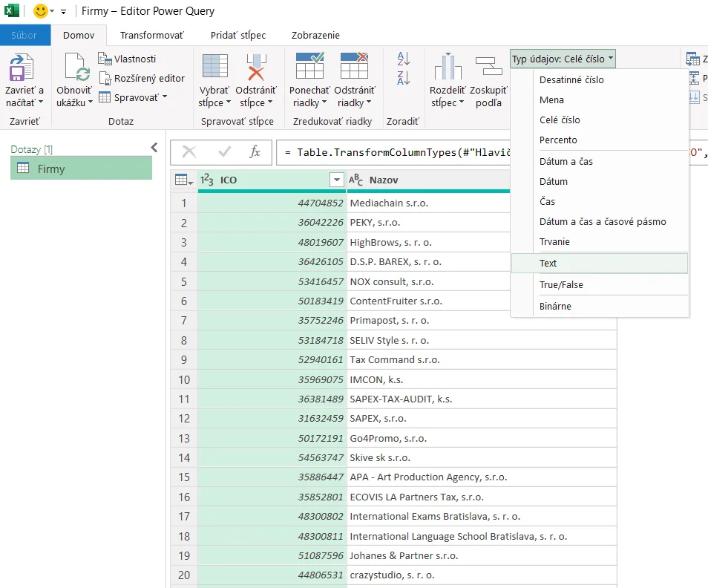Open the quick access toolbar customize arrow
The width and height of the screenshot is (708, 588).
pyautogui.click(x=64, y=12)
